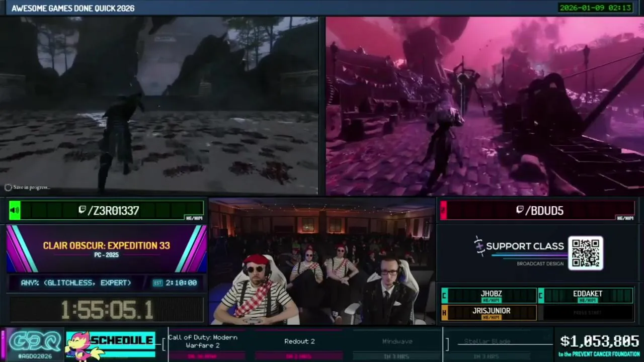Select Redout 2 in the schedule bar
The height and width of the screenshot is (362, 644).
tap(299, 341)
